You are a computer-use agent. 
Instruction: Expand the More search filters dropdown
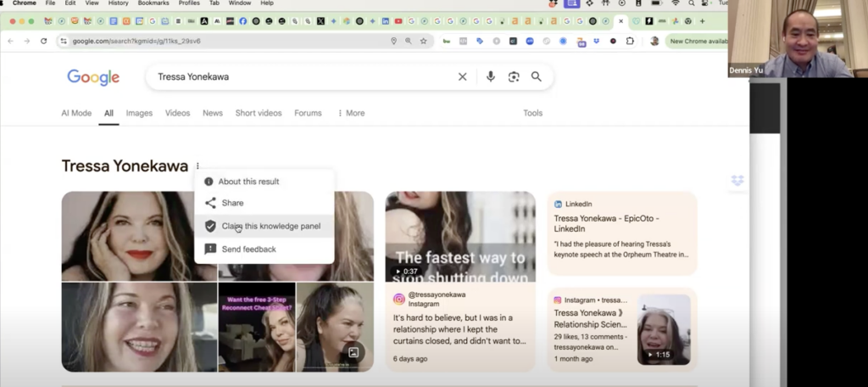pyautogui.click(x=351, y=113)
